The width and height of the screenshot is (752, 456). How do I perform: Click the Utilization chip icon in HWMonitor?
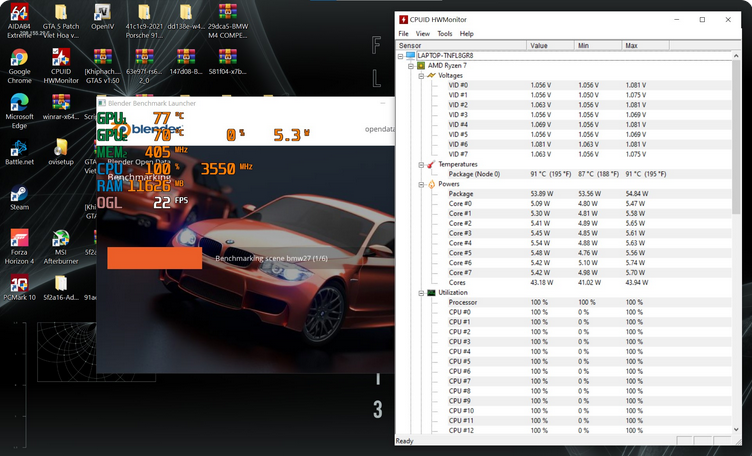point(431,292)
